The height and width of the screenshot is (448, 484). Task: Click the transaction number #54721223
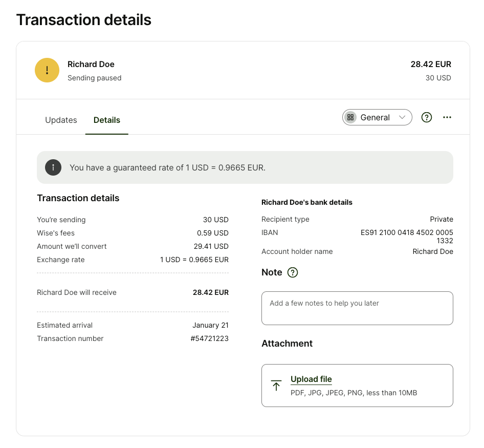210,338
